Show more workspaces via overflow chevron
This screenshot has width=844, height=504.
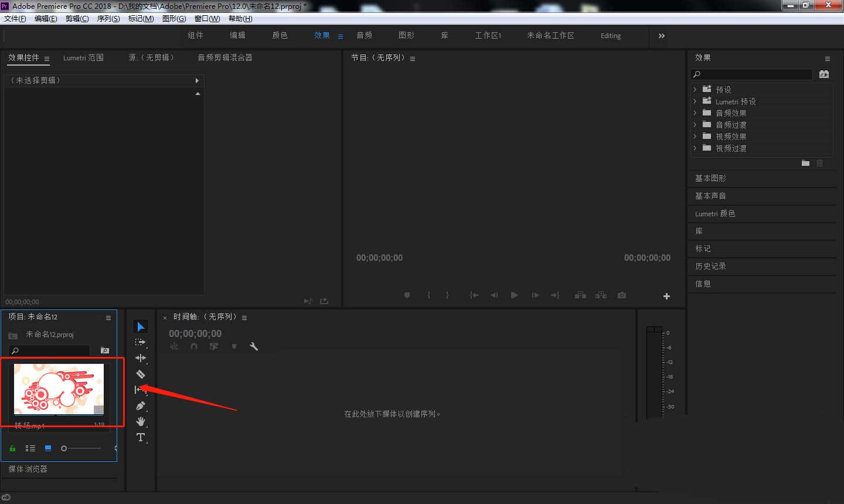click(x=662, y=36)
